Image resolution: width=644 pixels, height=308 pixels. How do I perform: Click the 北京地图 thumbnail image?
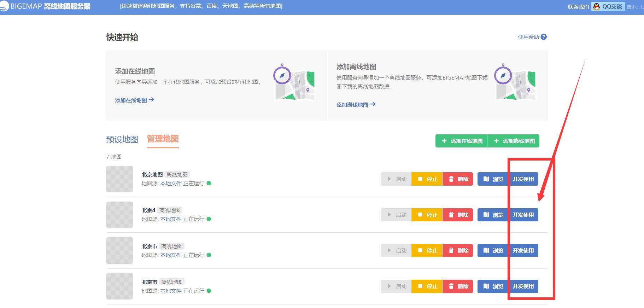tap(119, 179)
